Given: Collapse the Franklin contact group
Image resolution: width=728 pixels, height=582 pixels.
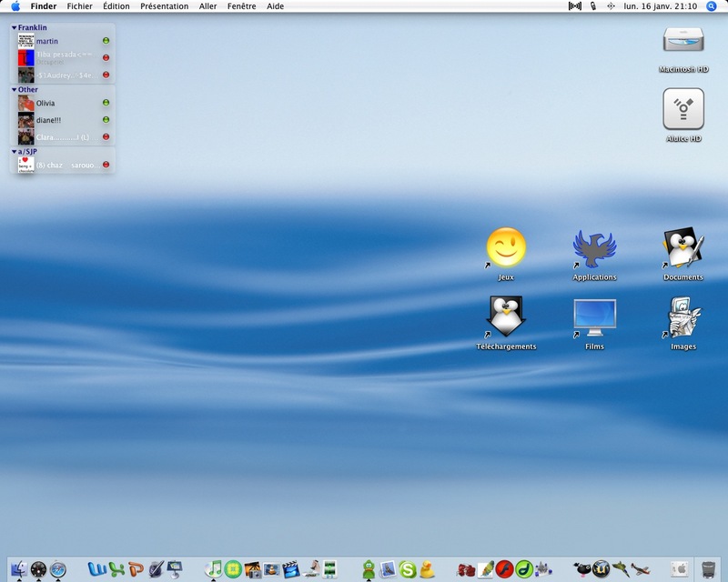Looking at the screenshot, I should [14, 28].
